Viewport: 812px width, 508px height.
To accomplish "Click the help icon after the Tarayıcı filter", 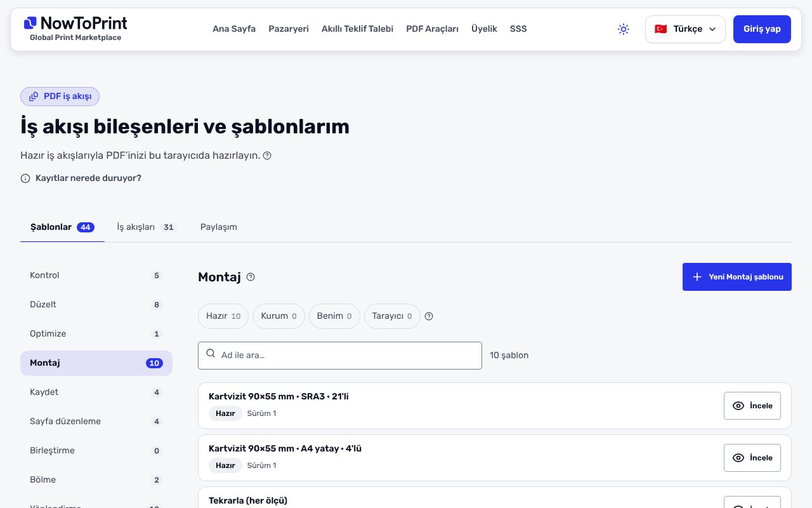I will [429, 316].
